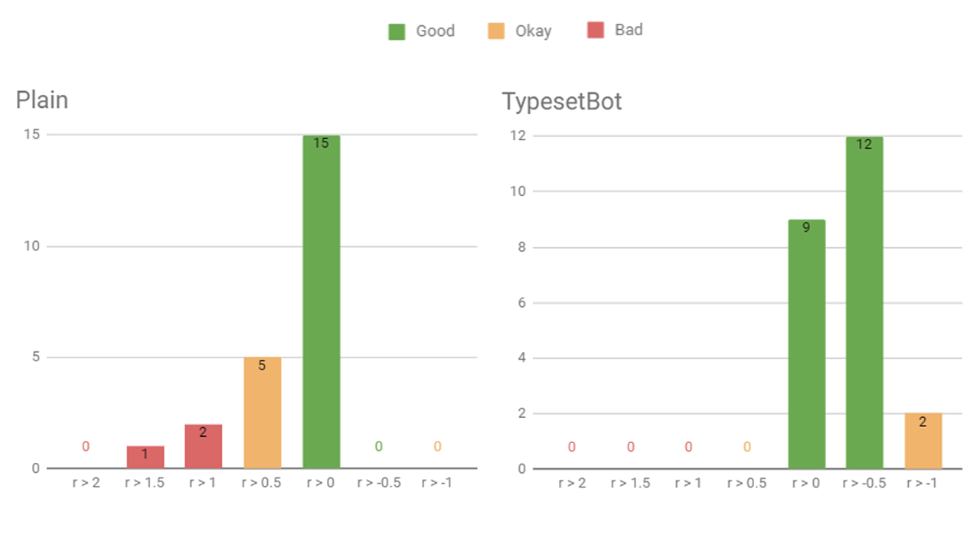Select the Bad legend label
This screenshot has height=551, width=980.
629,31
